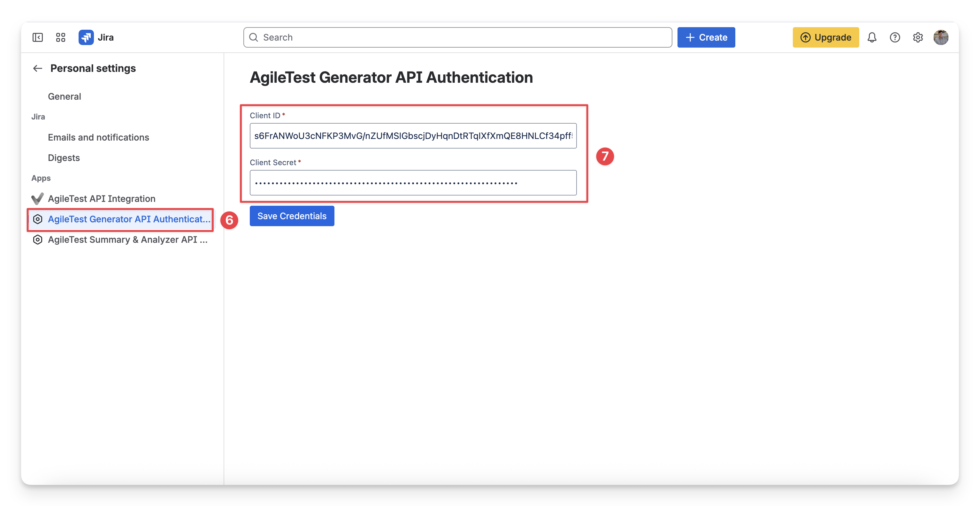Go back using the Personal settings arrow
Viewport: 980px width, 506px height.
37,68
